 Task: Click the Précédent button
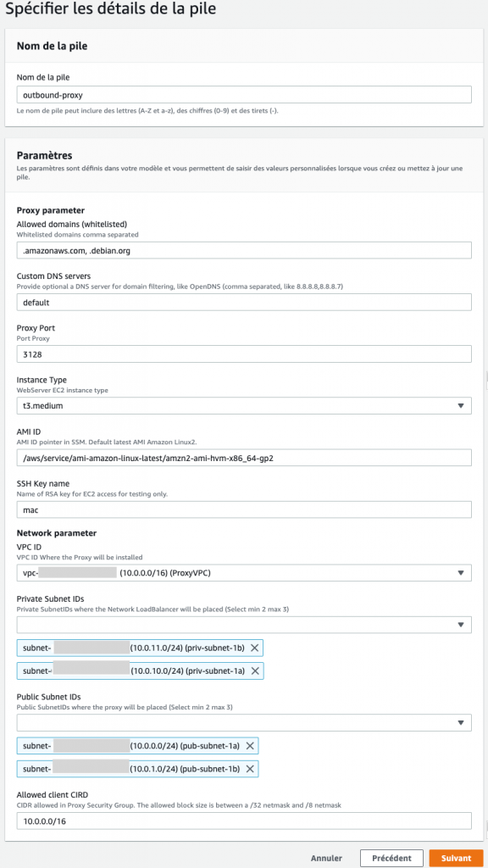coord(391,858)
